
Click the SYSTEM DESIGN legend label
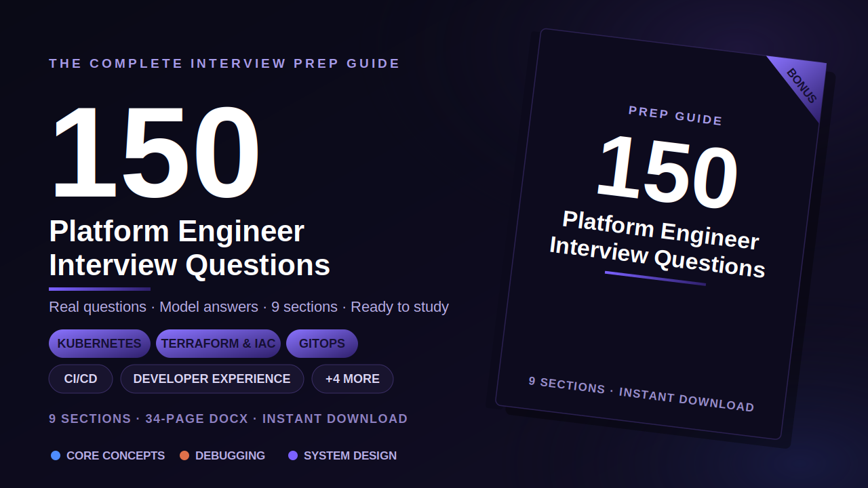coord(350,455)
